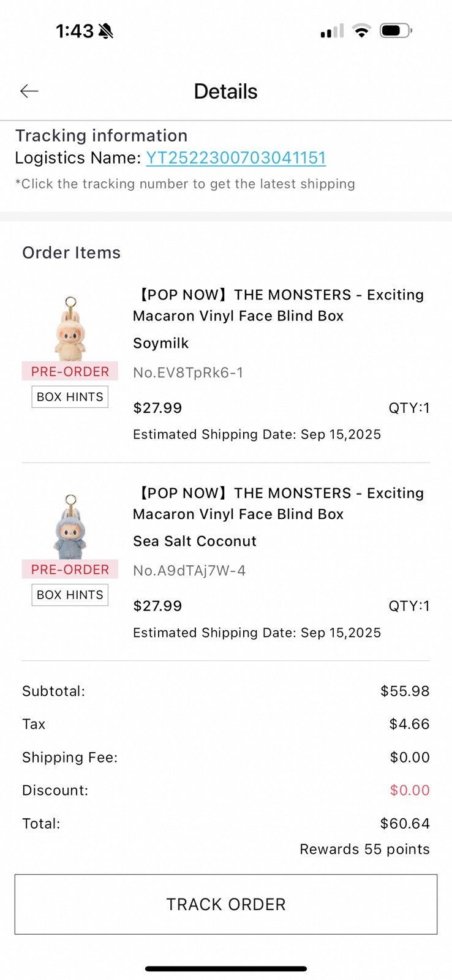Open the Sea Salt Coconut product thumbnail
This screenshot has width=452, height=980.
tap(70, 526)
